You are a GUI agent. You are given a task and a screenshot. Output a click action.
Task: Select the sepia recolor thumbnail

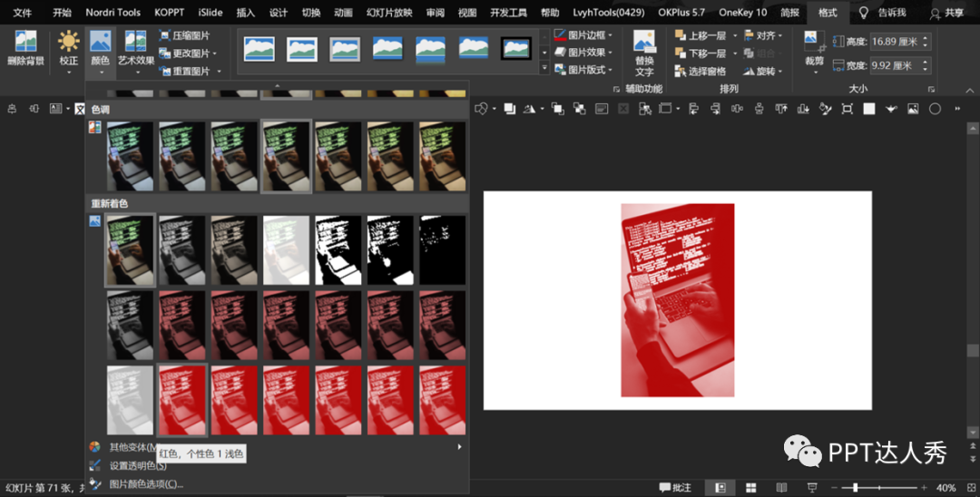click(x=234, y=249)
